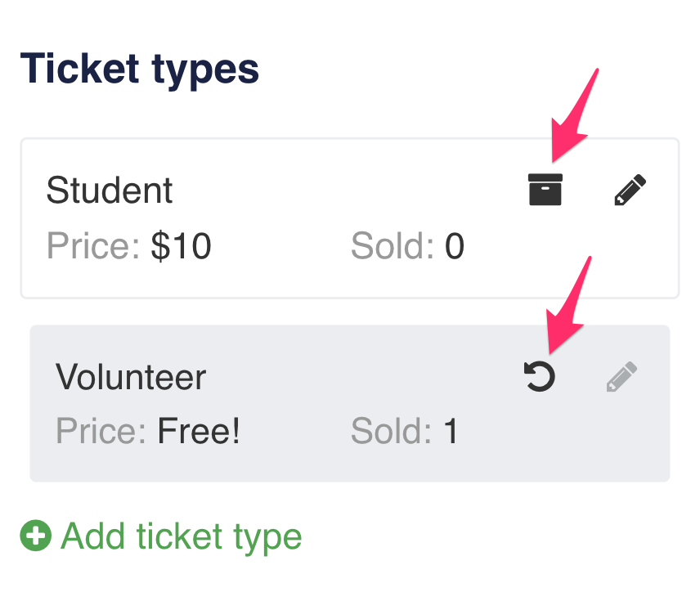Open the "Add ticket type" link
Screen dimensions: 700x610
pyautogui.click(x=181, y=536)
